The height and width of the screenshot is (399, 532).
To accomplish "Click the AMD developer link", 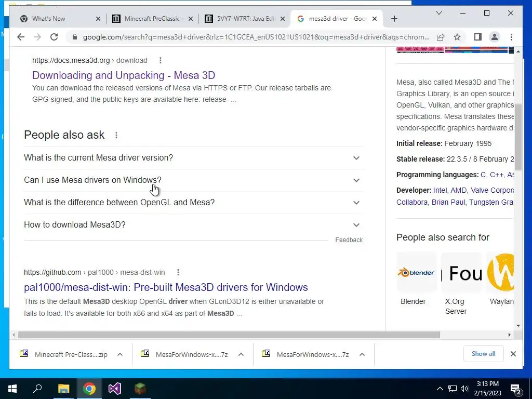I will tap(458, 190).
